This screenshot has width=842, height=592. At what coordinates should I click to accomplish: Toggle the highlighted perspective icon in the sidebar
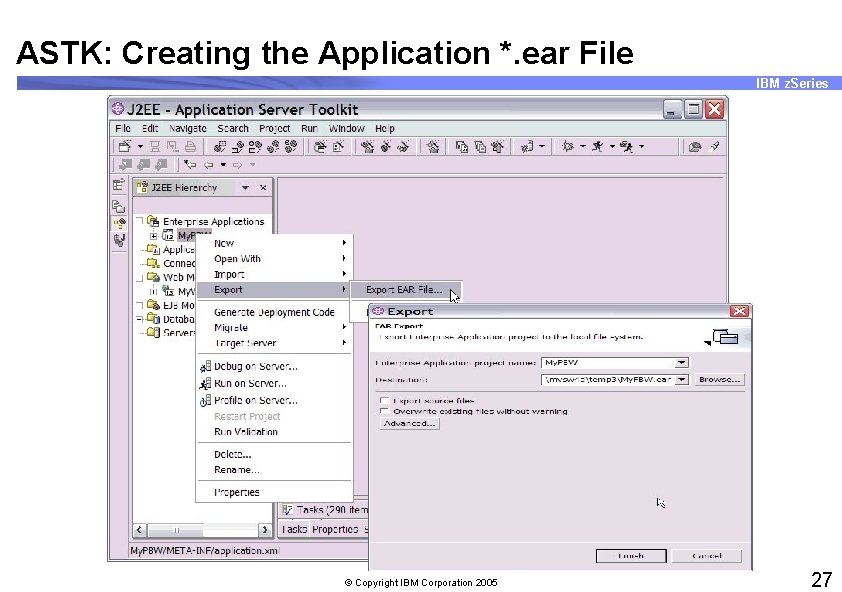point(118,222)
